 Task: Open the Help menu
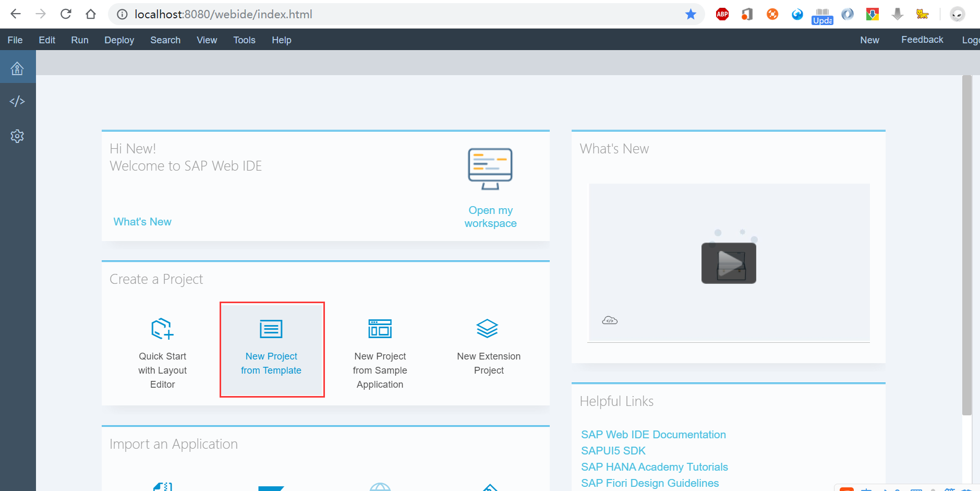[282, 40]
